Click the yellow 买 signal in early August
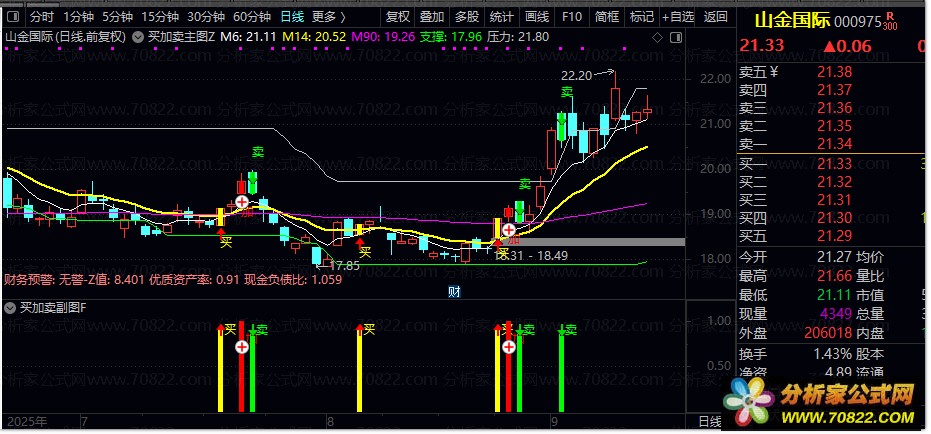This screenshot has width=931, height=434. pos(365,252)
